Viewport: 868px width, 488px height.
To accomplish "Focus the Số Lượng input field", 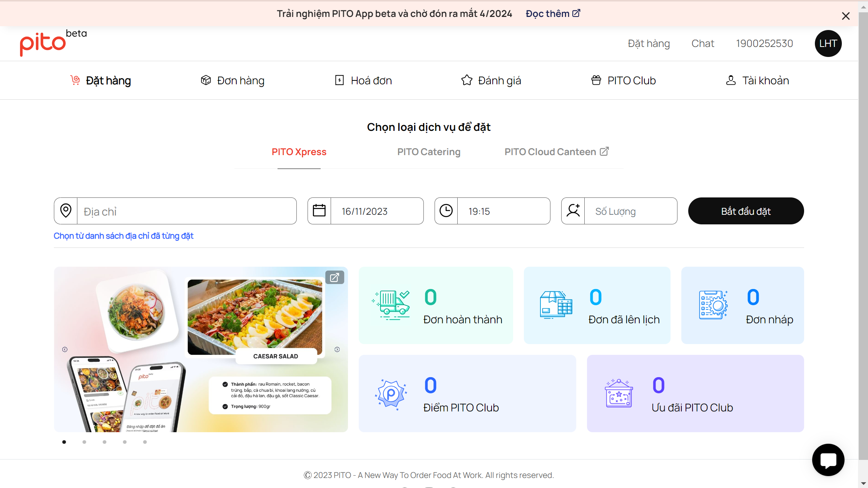I will pos(631,211).
